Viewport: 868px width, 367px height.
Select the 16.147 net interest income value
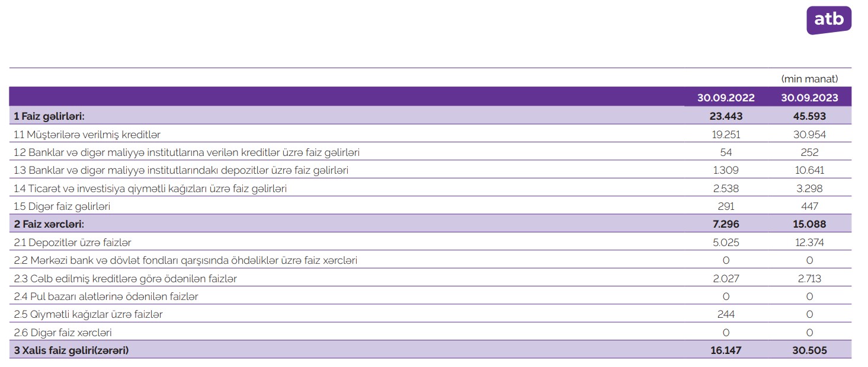click(x=726, y=350)
